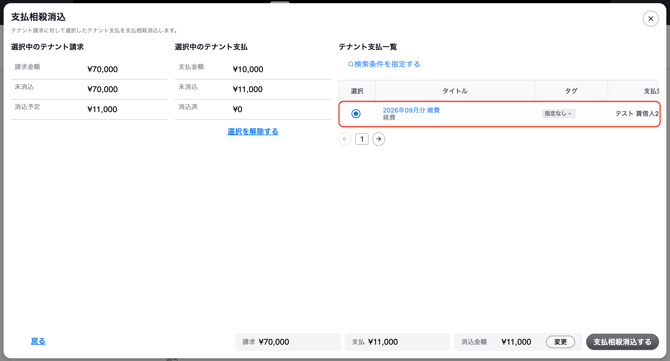Click the 選択中のテナント支払 heading
This screenshot has width=670, height=361.
click(211, 47)
